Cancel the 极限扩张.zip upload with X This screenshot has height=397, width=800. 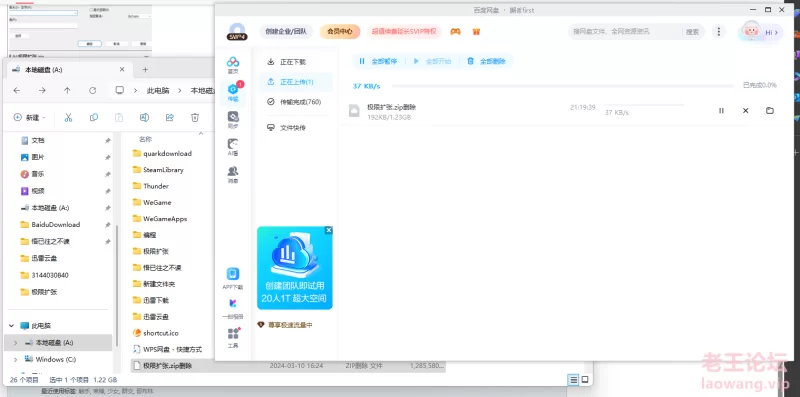pyautogui.click(x=745, y=110)
